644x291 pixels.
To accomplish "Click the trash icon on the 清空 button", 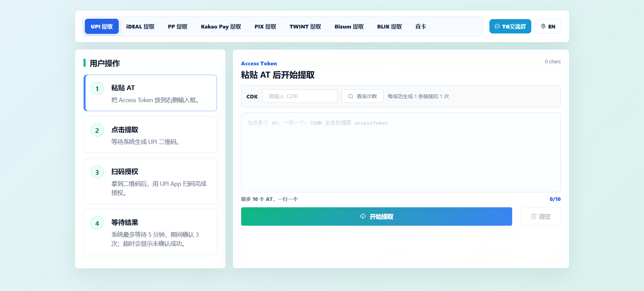I will tap(534, 217).
